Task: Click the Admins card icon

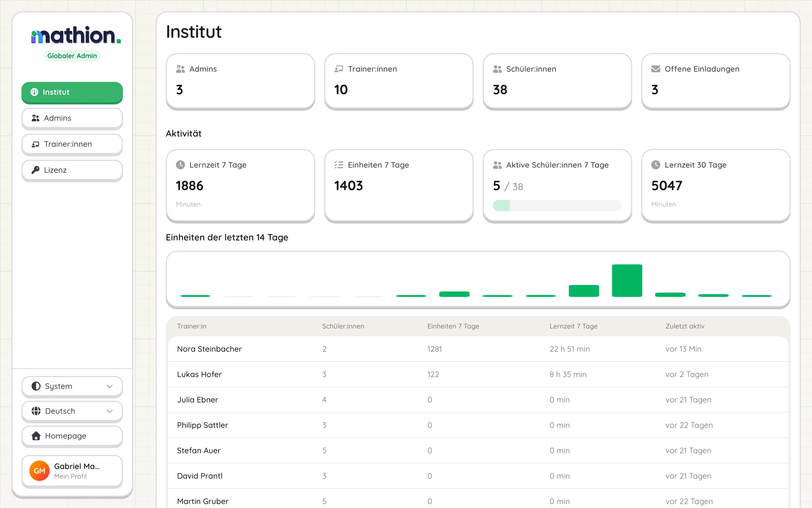Action: (180, 69)
